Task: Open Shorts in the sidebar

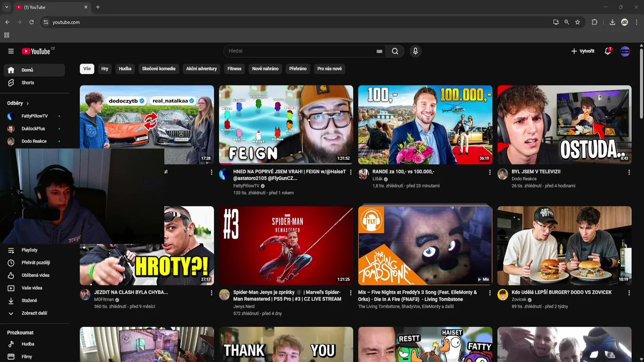Action: click(34, 82)
